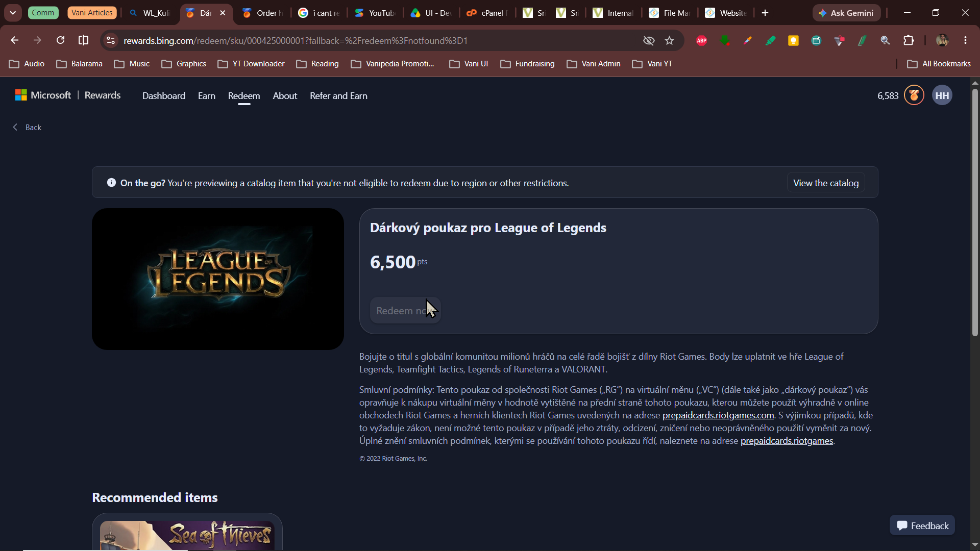This screenshot has width=980, height=551.
Task: Switch to the WL_Kuli tab
Action: (151, 13)
